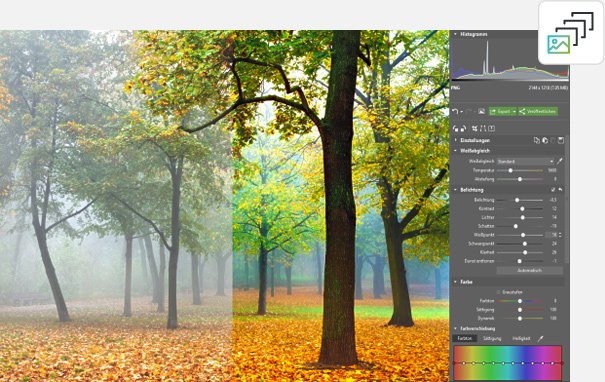Click the Weißpunkt slider handle
Image resolution: width=605 pixels, height=382 pixels.
pyautogui.click(x=523, y=235)
